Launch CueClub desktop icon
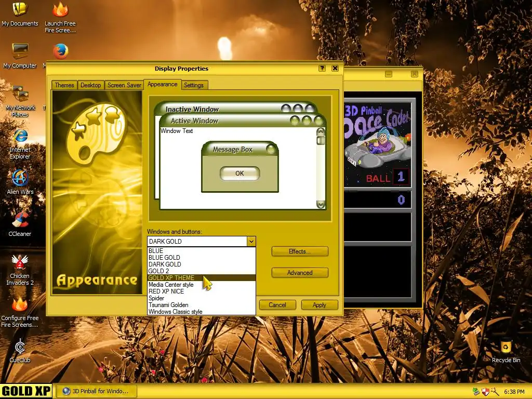This screenshot has width=532, height=399. point(20,351)
